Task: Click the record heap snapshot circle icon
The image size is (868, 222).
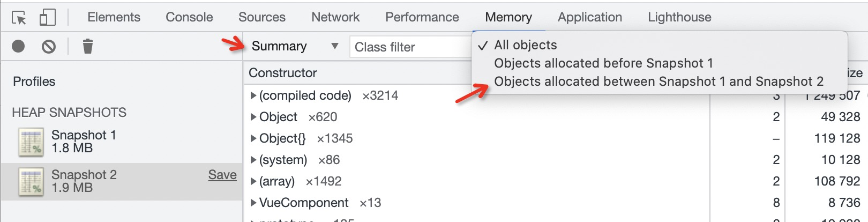Action: click(x=18, y=47)
